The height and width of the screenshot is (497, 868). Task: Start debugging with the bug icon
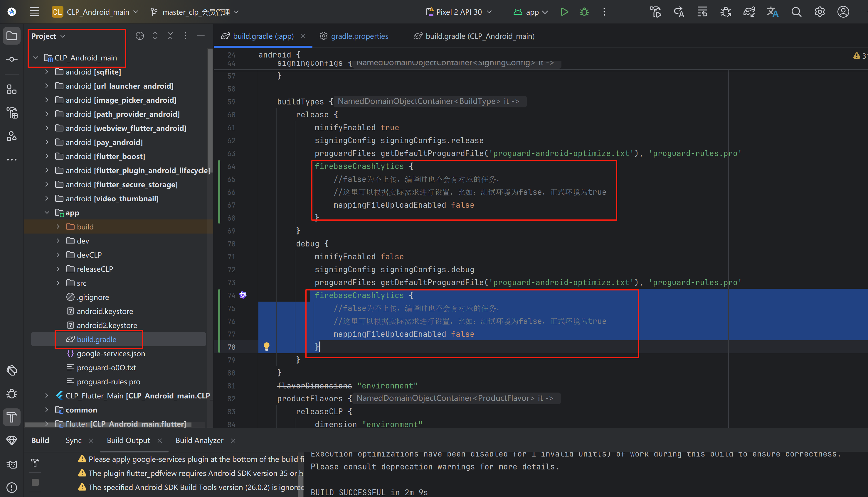pos(584,11)
